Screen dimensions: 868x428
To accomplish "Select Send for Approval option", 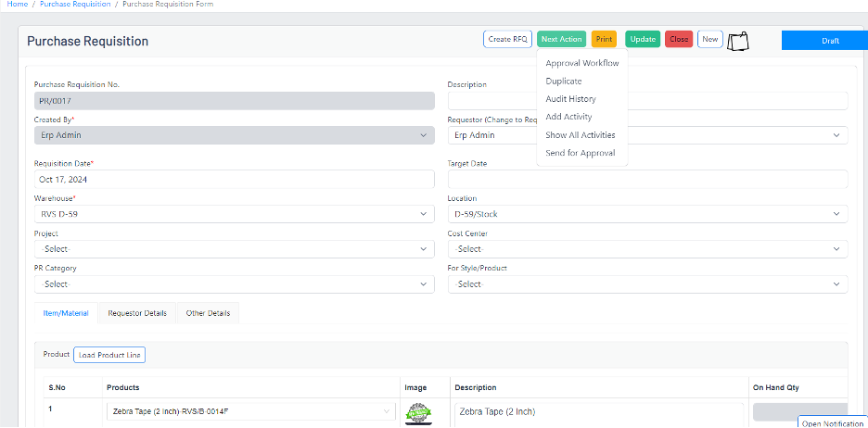I will pyautogui.click(x=580, y=153).
